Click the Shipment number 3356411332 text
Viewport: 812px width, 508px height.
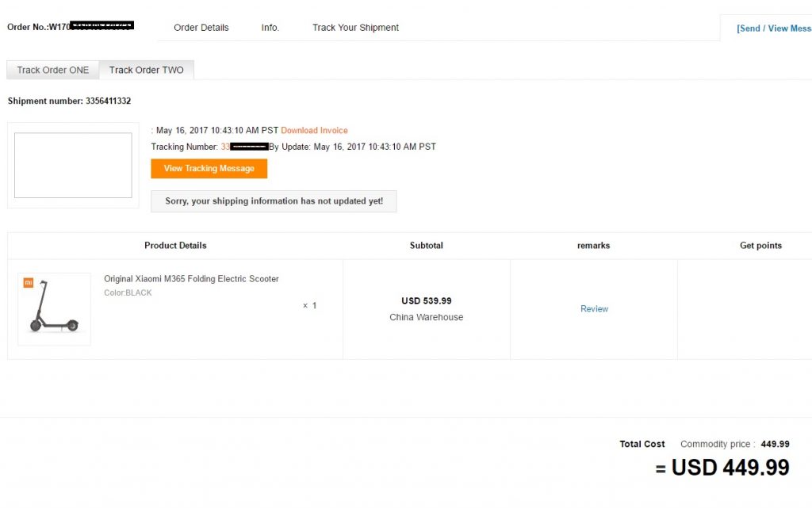pos(70,101)
